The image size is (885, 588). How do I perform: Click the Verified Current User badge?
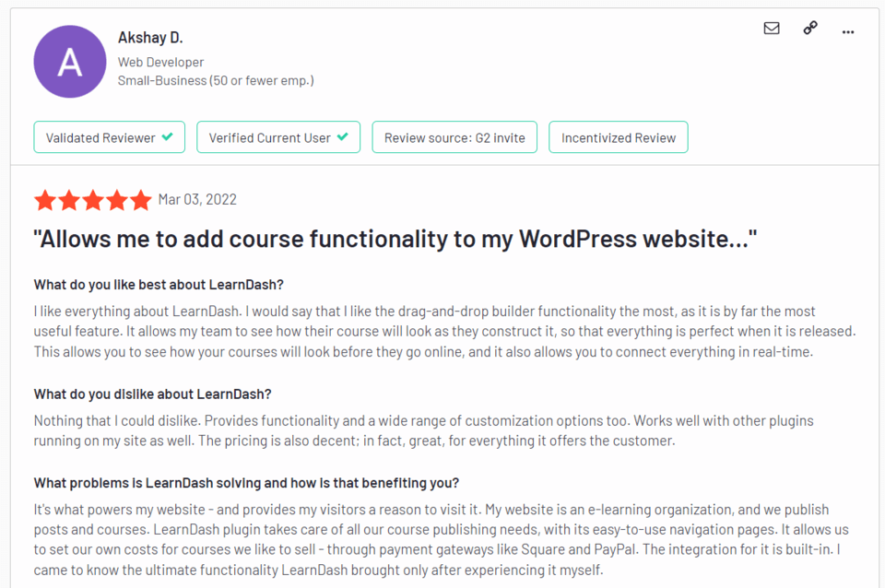[x=278, y=136]
